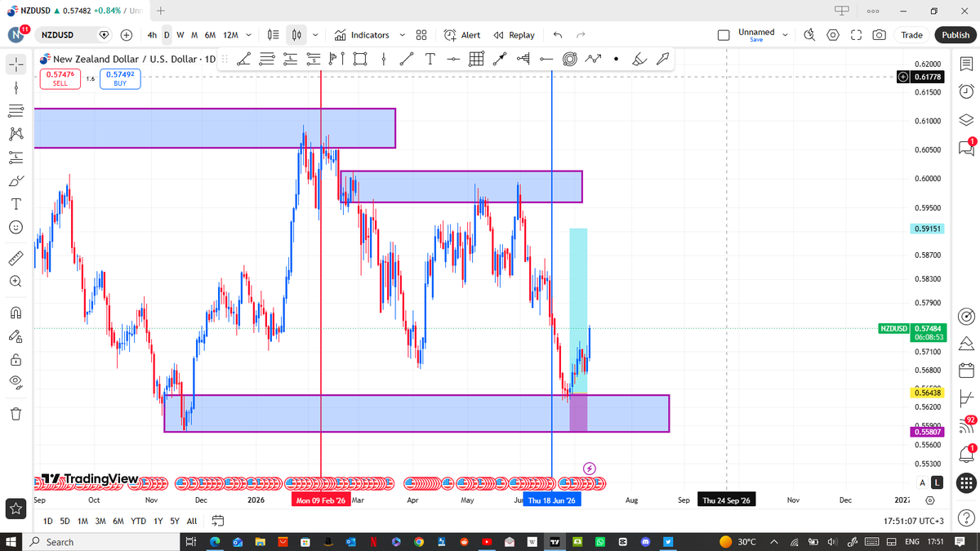This screenshot has width=980, height=551.
Task: Click the Publish button
Action: pyautogui.click(x=955, y=35)
